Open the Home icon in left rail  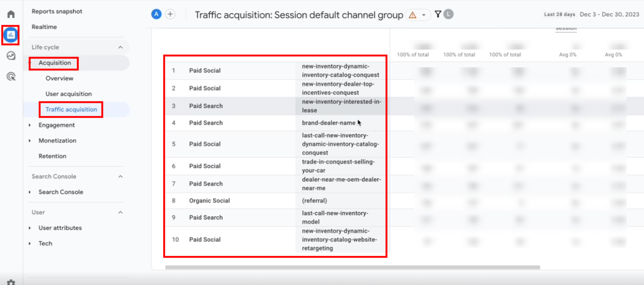(x=11, y=14)
